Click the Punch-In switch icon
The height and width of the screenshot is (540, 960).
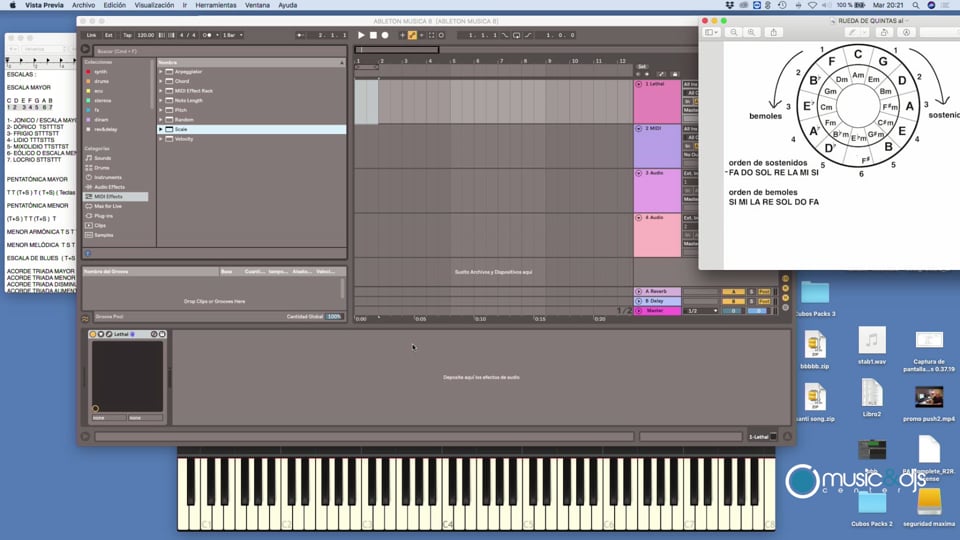point(505,36)
